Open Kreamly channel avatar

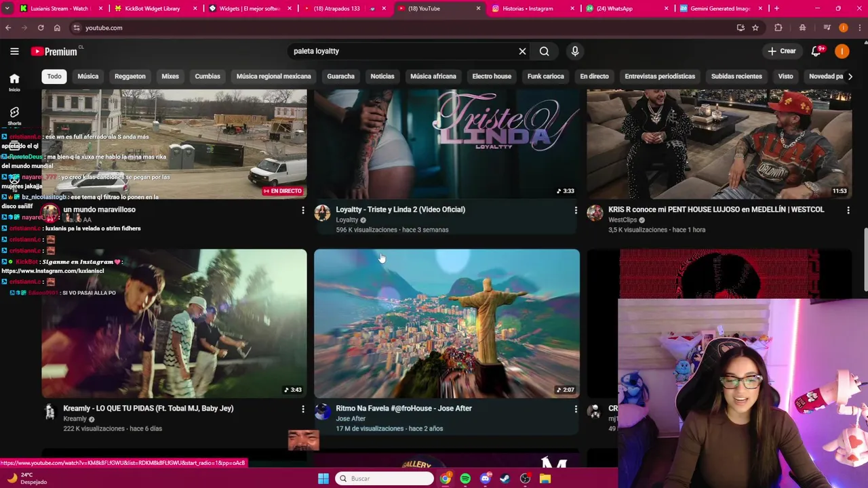tap(50, 411)
